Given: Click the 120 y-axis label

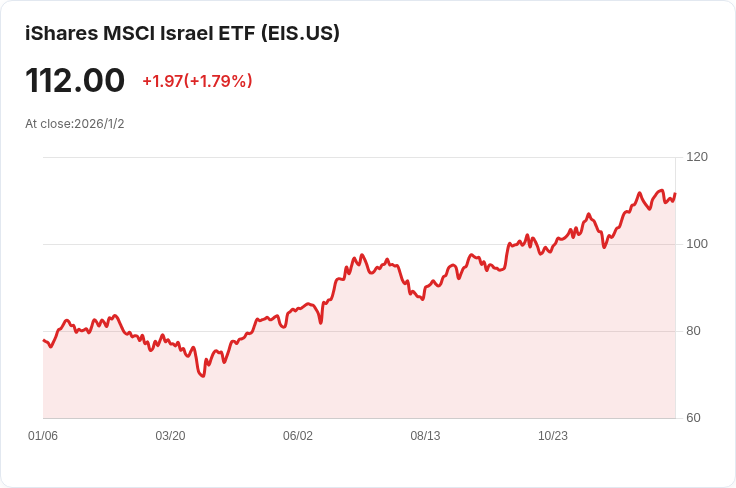Looking at the screenshot, I should 697,157.
